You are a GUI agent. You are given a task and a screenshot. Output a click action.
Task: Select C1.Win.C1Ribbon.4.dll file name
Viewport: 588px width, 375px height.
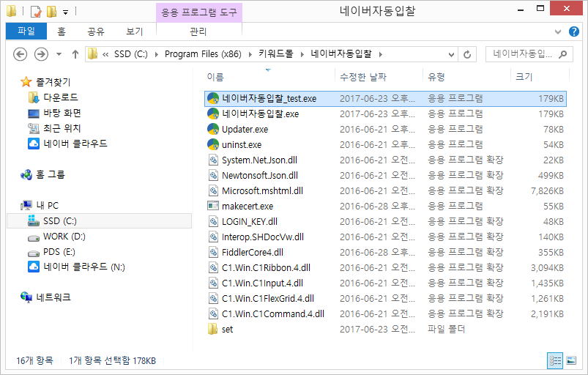click(267, 268)
